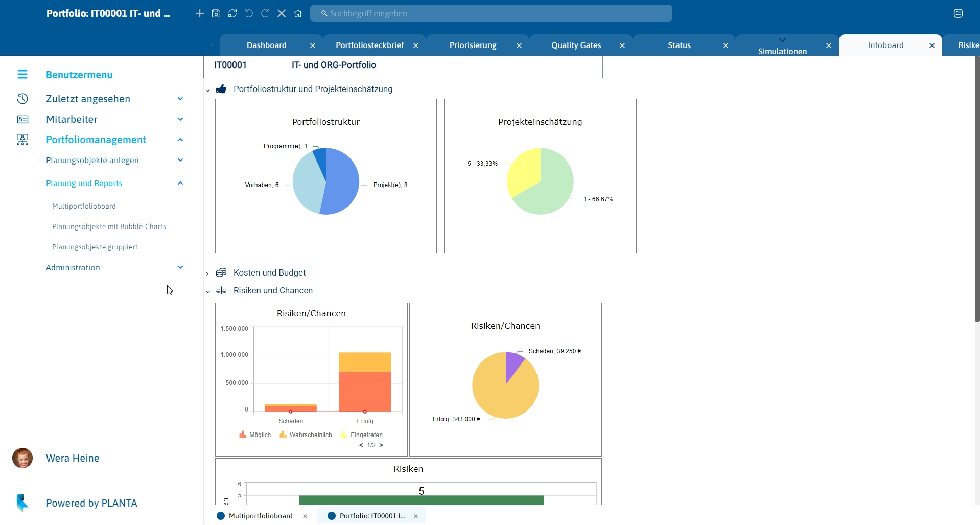Open dropdown arrow above Simulationen tab
The image size is (980, 525).
[782, 39]
